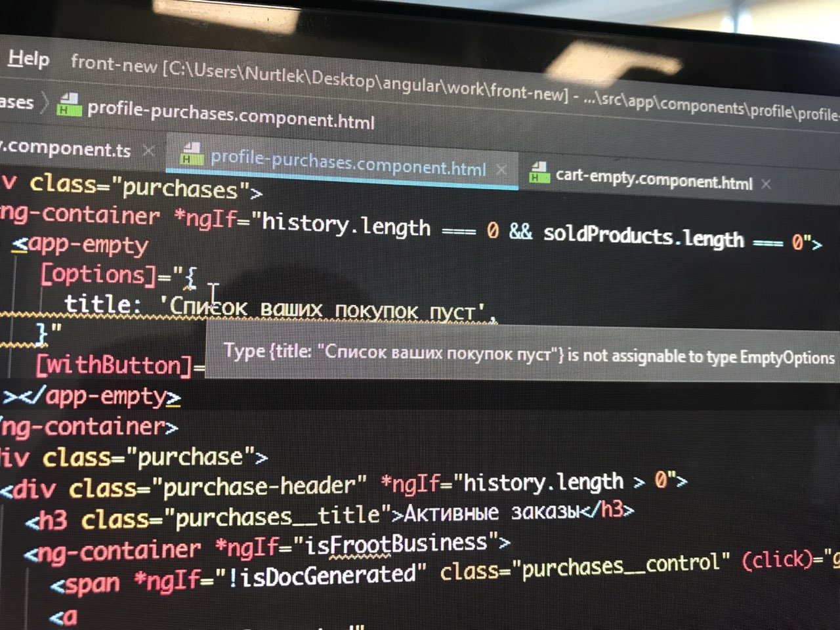This screenshot has width=840, height=630.
Task: Click file icon on cart-empty tab
Action: (x=539, y=172)
